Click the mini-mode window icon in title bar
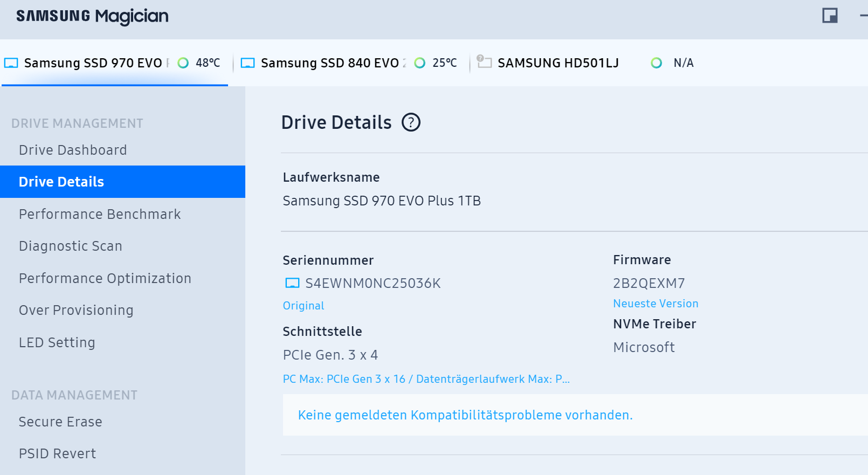Viewport: 868px width, 475px height. pyautogui.click(x=830, y=16)
